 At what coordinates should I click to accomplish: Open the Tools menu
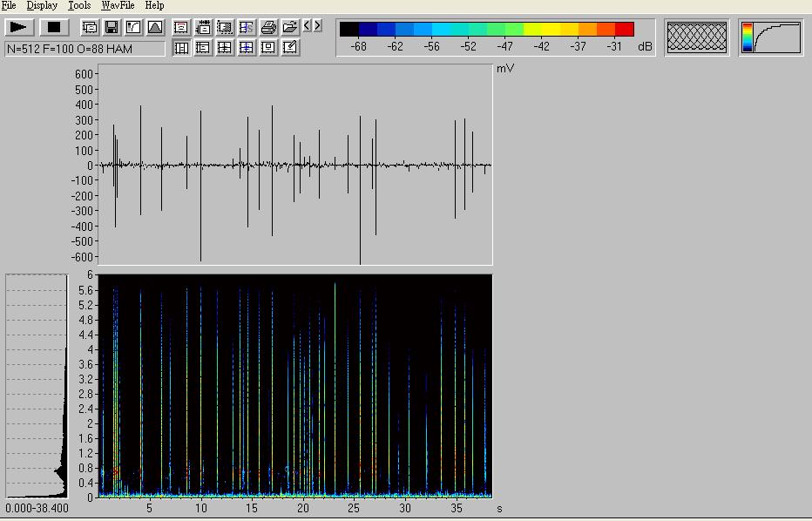79,5
